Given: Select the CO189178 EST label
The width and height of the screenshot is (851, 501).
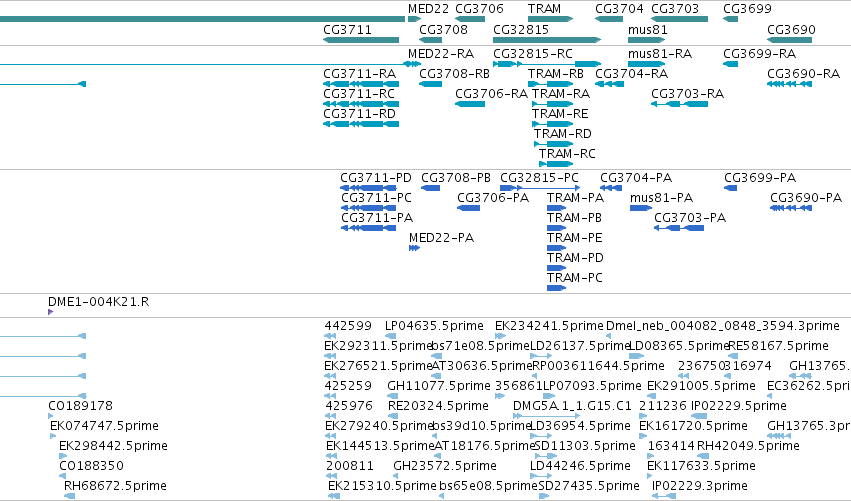Looking at the screenshot, I should (x=80, y=407).
